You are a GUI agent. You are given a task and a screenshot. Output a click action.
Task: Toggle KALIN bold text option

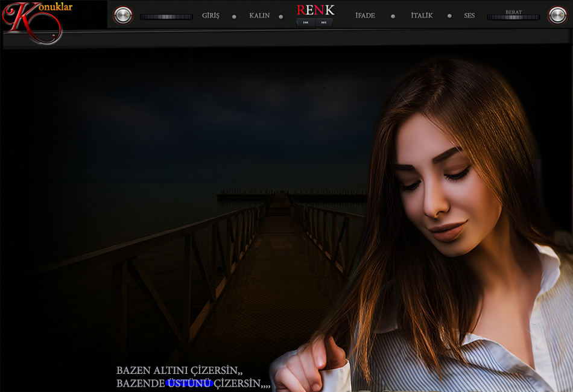click(259, 16)
